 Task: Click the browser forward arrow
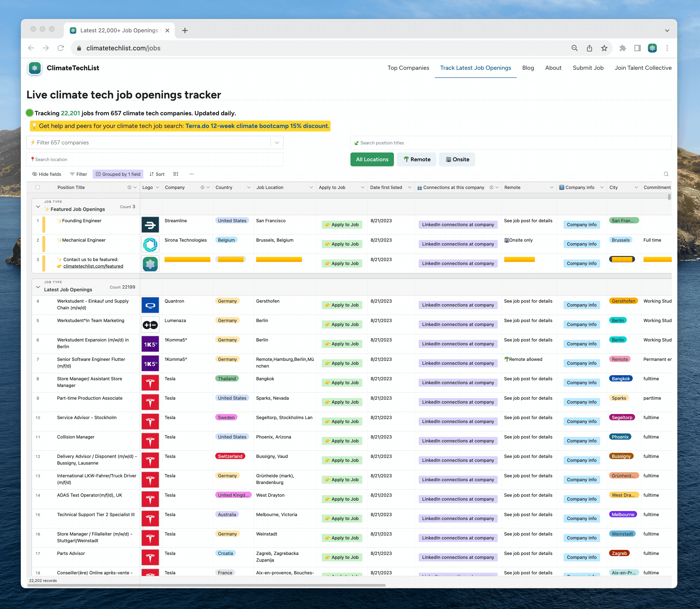(x=46, y=48)
